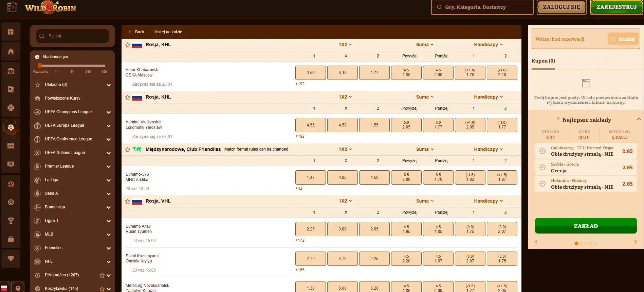Image resolution: width=644 pixels, height=292 pixels.
Task: Open the casino slots sidebar icon
Action: 11,71
